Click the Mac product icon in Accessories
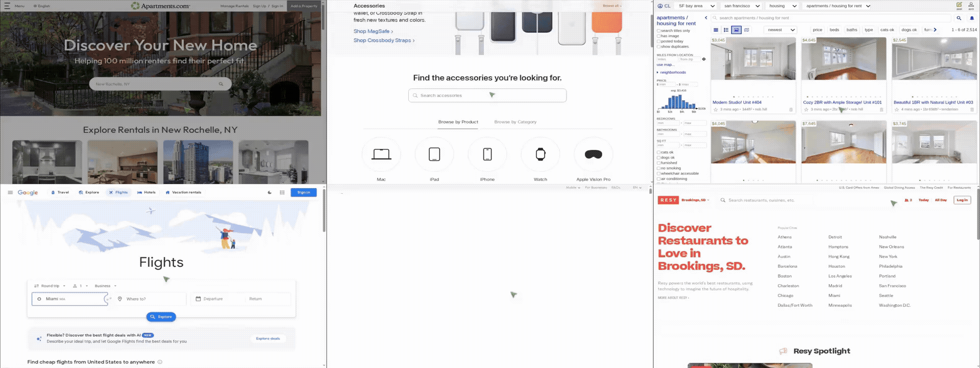This screenshot has height=368, width=980. point(381,154)
